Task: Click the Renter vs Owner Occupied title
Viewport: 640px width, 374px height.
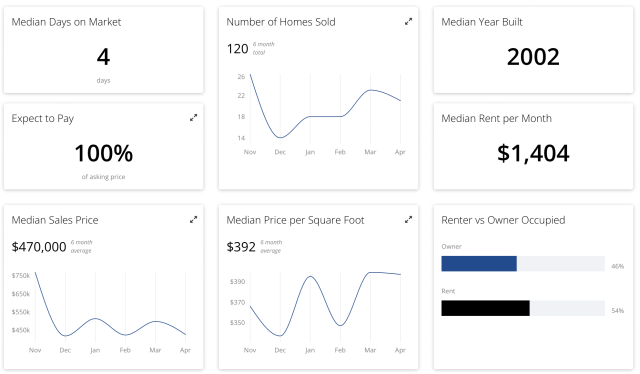Action: 503,220
